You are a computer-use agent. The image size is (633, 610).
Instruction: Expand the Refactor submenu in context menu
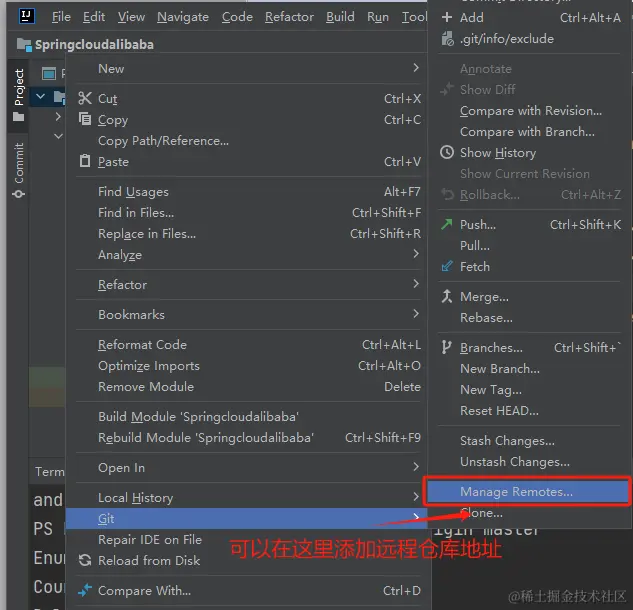(x=247, y=284)
